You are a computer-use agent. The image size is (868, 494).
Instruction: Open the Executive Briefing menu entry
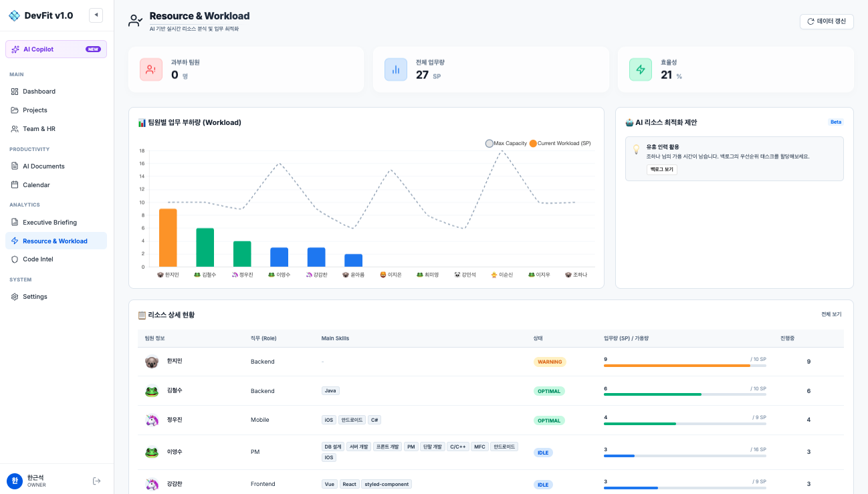(50, 222)
